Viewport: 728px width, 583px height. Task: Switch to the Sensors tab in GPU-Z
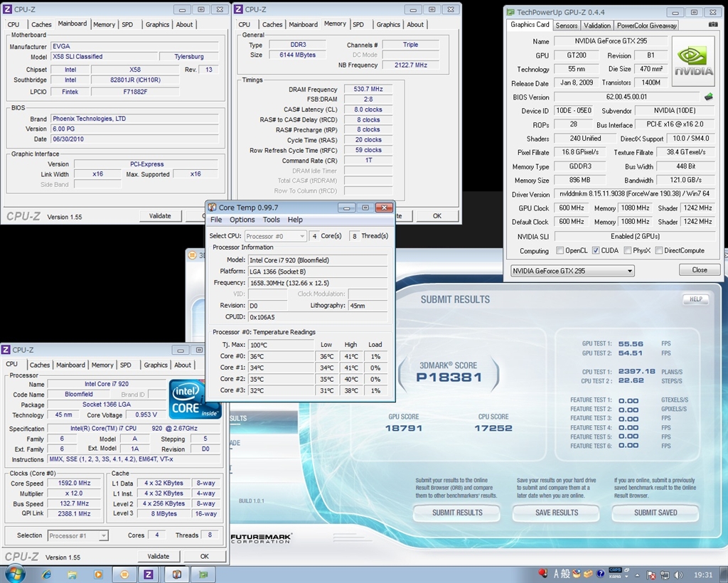click(x=567, y=25)
